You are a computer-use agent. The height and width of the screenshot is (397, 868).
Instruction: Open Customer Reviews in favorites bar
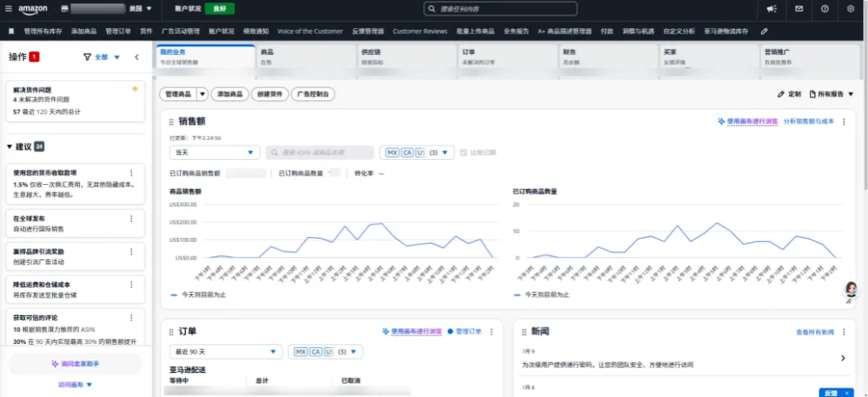[420, 31]
